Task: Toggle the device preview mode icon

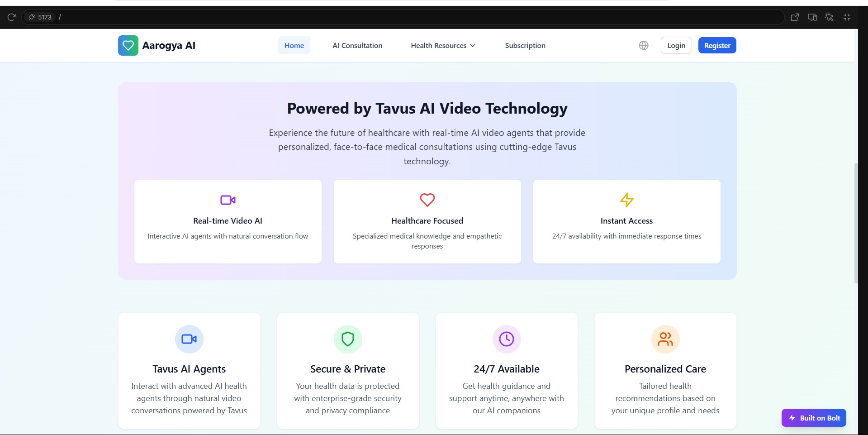Action: [812, 17]
